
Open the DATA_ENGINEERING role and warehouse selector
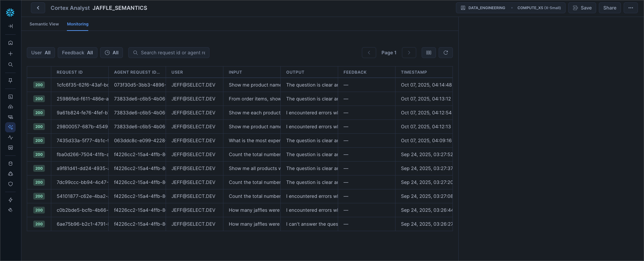point(511,8)
